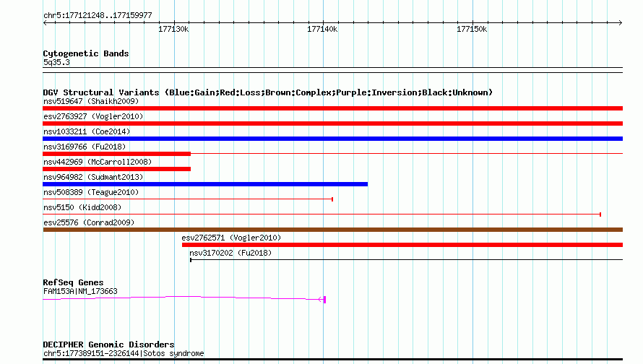
Task: Click the magenta exon block of FAM153A
Action: pyautogui.click(x=325, y=300)
